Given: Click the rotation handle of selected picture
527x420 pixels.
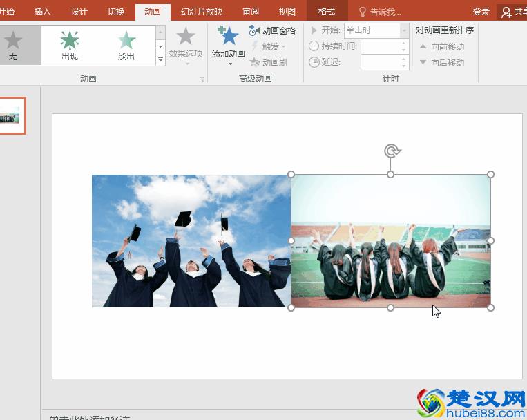Looking at the screenshot, I should 392,151.
